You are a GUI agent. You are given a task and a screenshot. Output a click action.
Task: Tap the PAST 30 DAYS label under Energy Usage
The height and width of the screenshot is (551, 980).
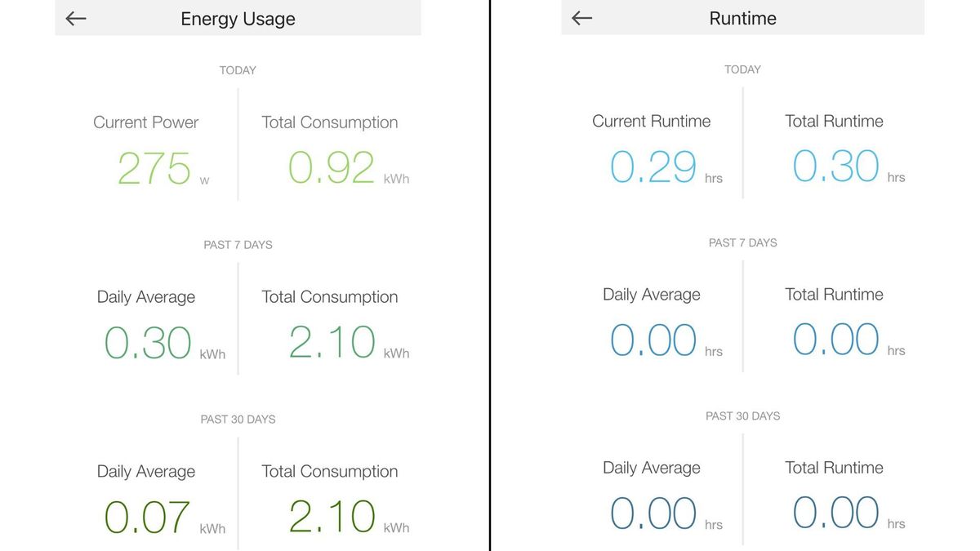(x=238, y=419)
